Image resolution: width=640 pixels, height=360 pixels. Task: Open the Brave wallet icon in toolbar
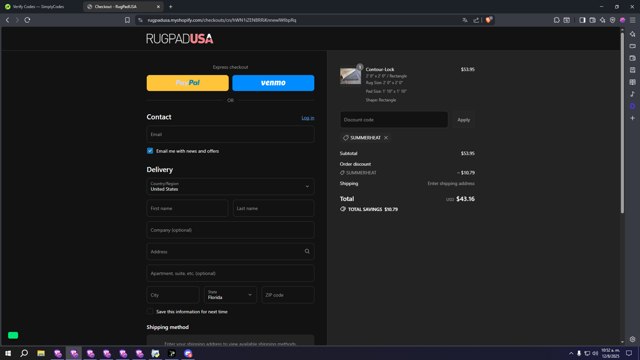(x=592, y=20)
